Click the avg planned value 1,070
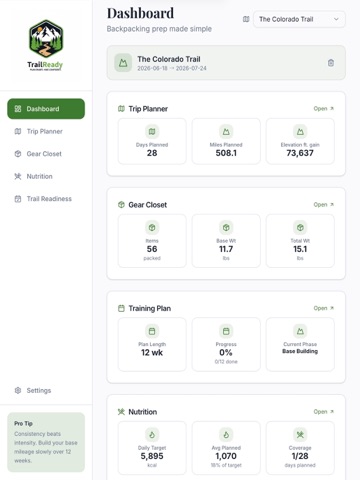360x480 pixels. tap(226, 456)
